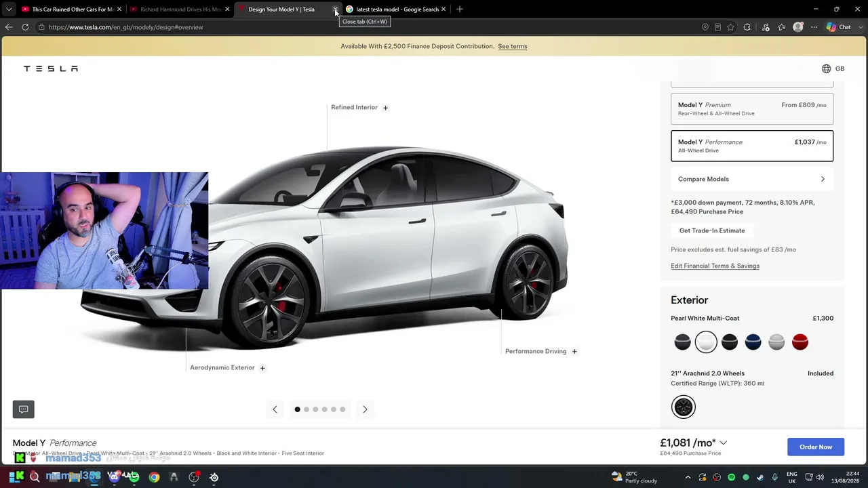Click Get Trade-In Estimate button

[712, 230]
